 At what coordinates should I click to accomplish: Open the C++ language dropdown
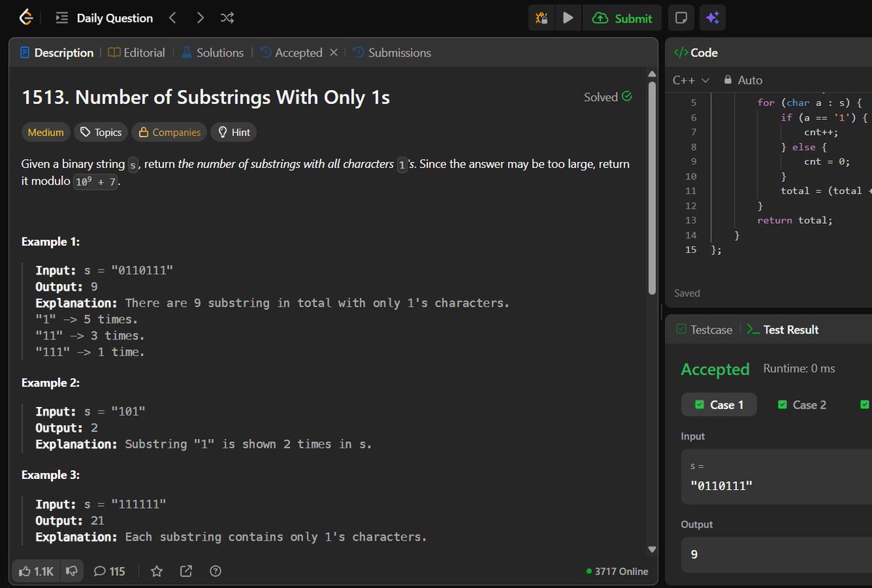[x=690, y=80]
